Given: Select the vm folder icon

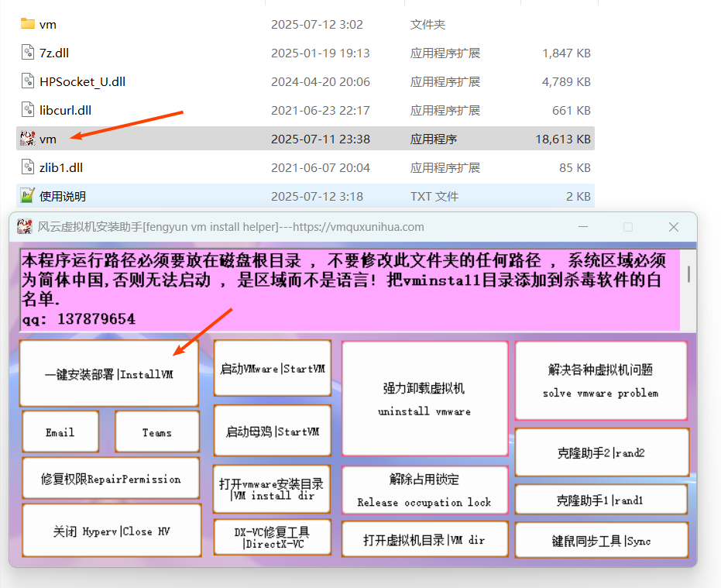Looking at the screenshot, I should (x=27, y=24).
